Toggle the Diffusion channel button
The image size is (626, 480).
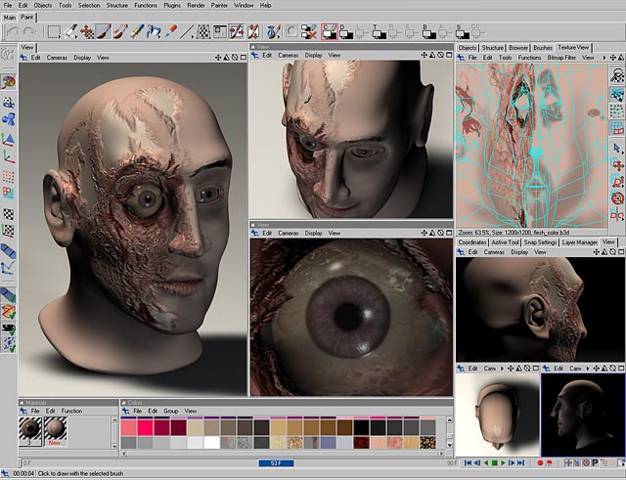pos(346,32)
